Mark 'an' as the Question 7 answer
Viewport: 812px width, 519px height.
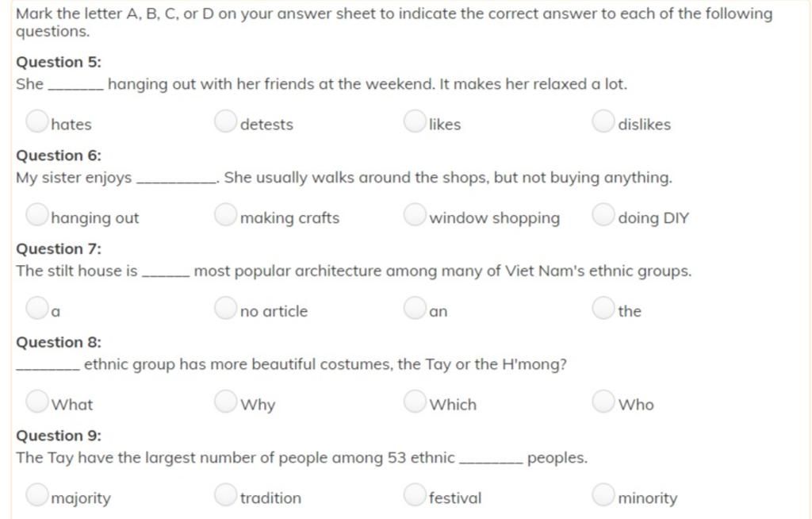(x=414, y=307)
